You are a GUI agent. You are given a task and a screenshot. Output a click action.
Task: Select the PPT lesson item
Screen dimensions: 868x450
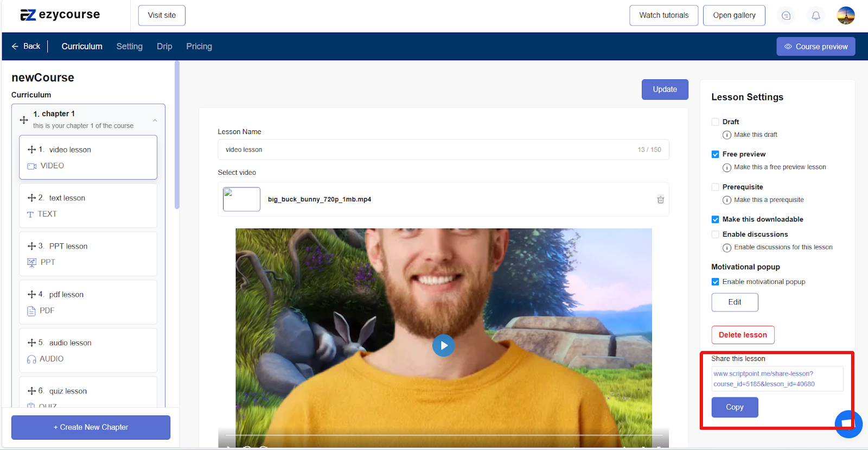click(88, 254)
